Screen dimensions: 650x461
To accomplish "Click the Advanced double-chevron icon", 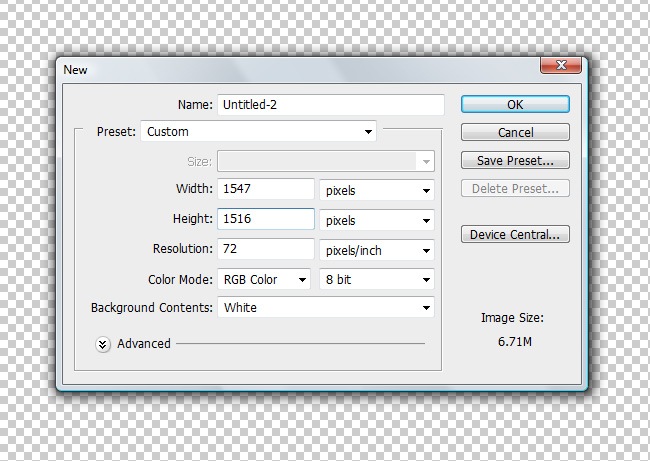I will click(103, 344).
